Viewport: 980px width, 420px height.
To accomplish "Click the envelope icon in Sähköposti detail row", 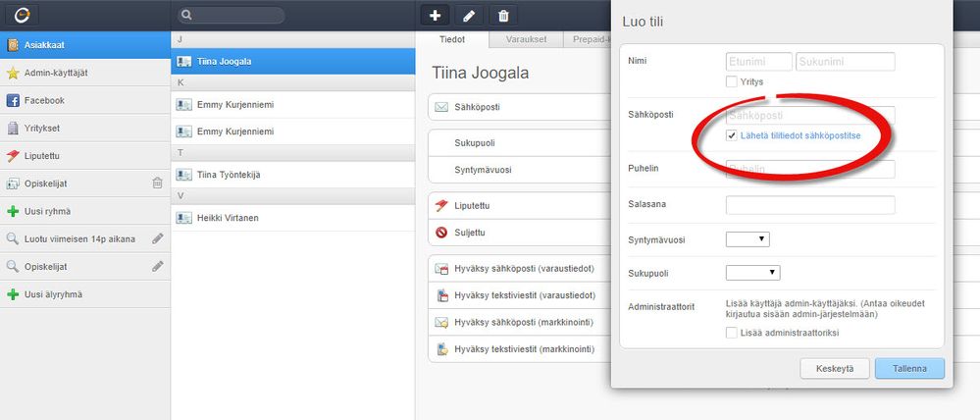I will 441,107.
